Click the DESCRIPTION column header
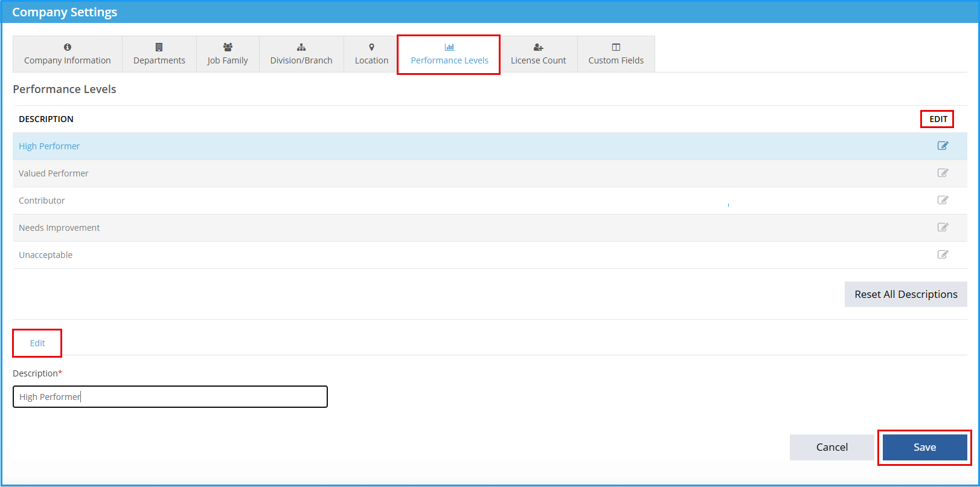Image resolution: width=980 pixels, height=487 pixels. click(46, 119)
